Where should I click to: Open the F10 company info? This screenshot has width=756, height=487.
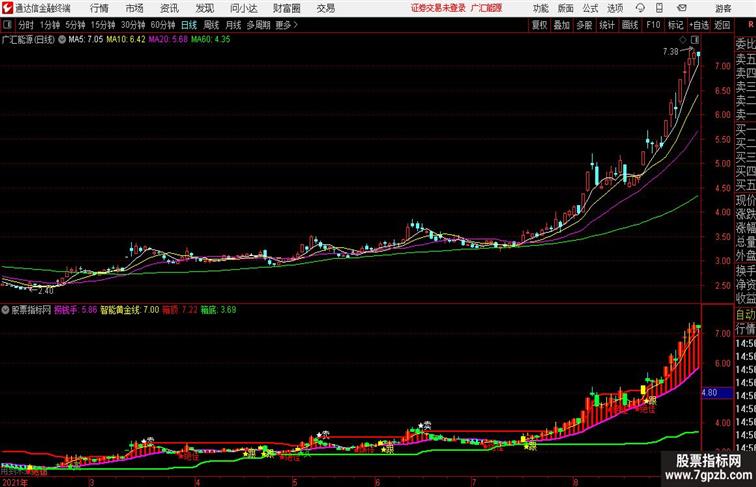pyautogui.click(x=653, y=25)
